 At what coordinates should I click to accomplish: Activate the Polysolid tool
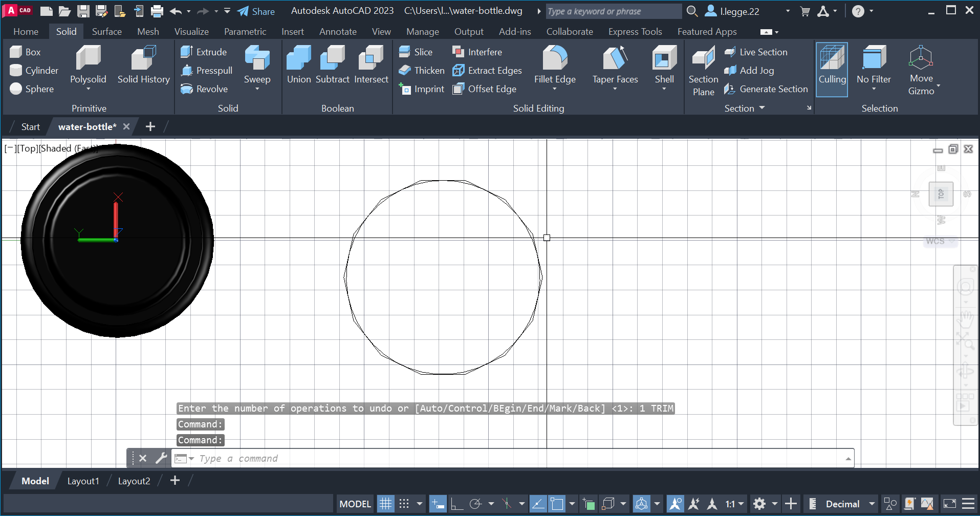tap(88, 64)
